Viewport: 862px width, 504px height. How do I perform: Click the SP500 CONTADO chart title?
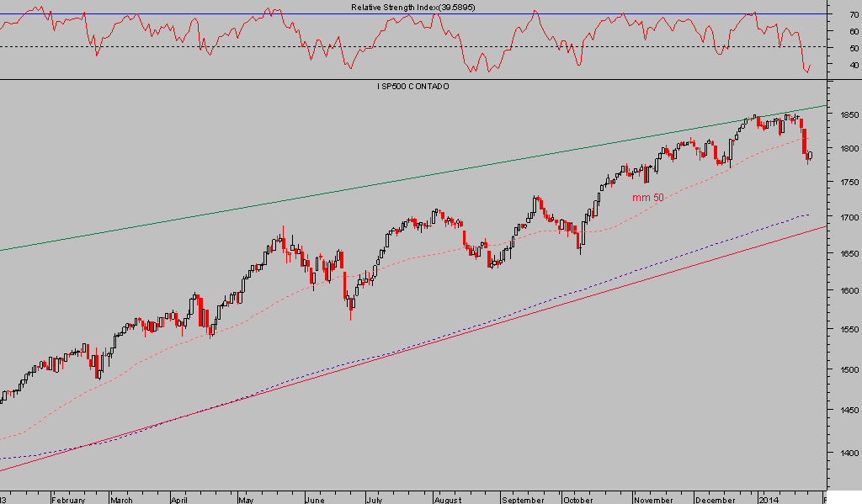coord(412,87)
